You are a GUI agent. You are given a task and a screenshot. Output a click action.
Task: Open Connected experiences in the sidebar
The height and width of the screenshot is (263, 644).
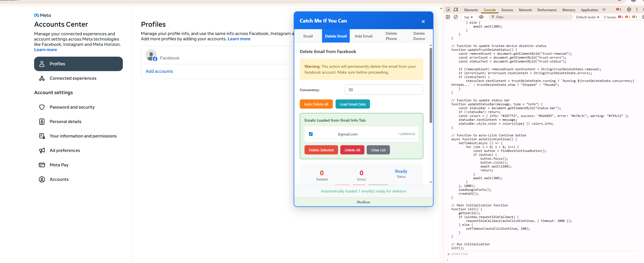[78, 78]
